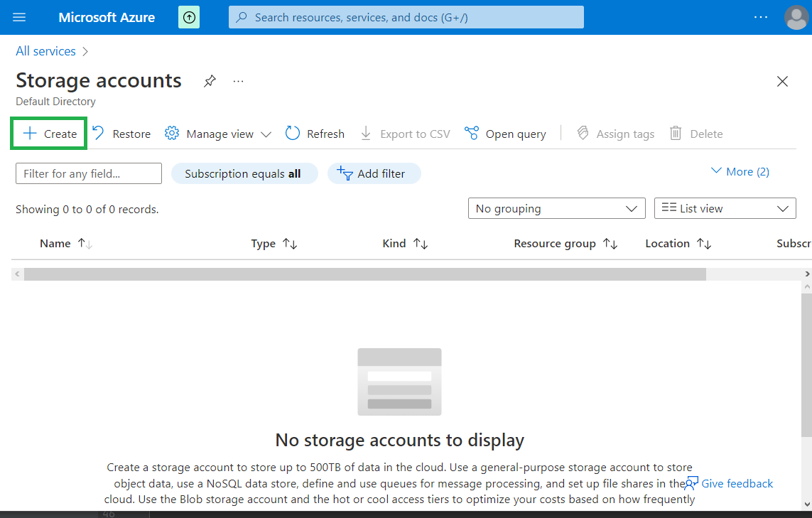The height and width of the screenshot is (518, 812).
Task: Open the List view dropdown
Action: pyautogui.click(x=725, y=208)
